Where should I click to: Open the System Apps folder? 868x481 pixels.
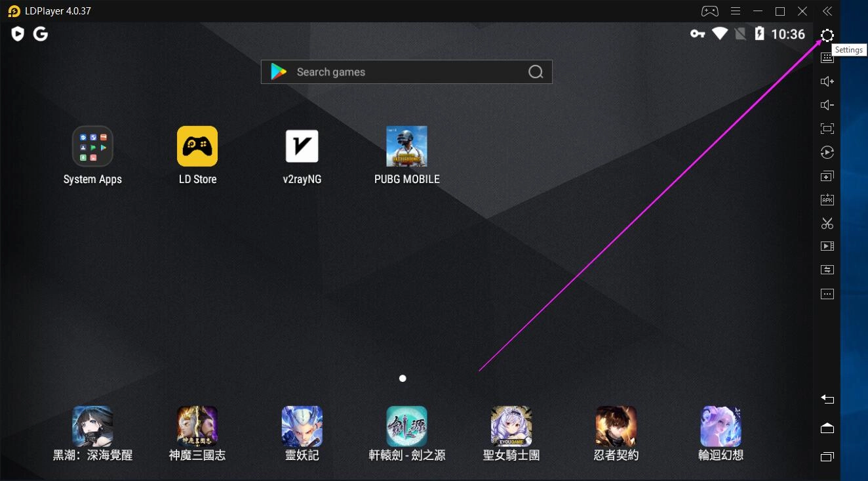92,146
